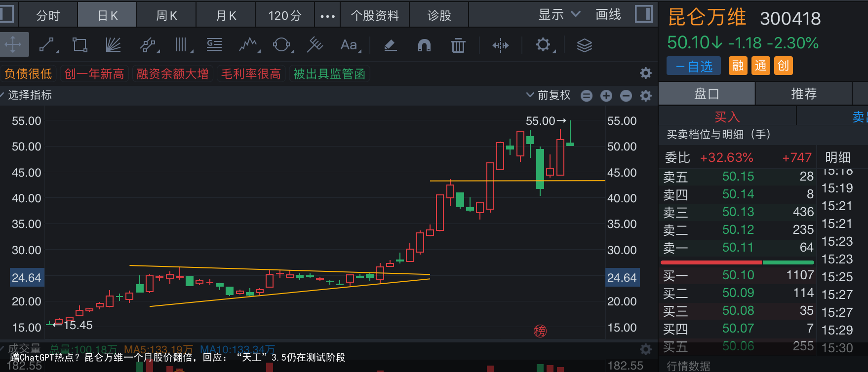Click the 创 badge
The height and width of the screenshot is (372, 868).
coord(784,66)
